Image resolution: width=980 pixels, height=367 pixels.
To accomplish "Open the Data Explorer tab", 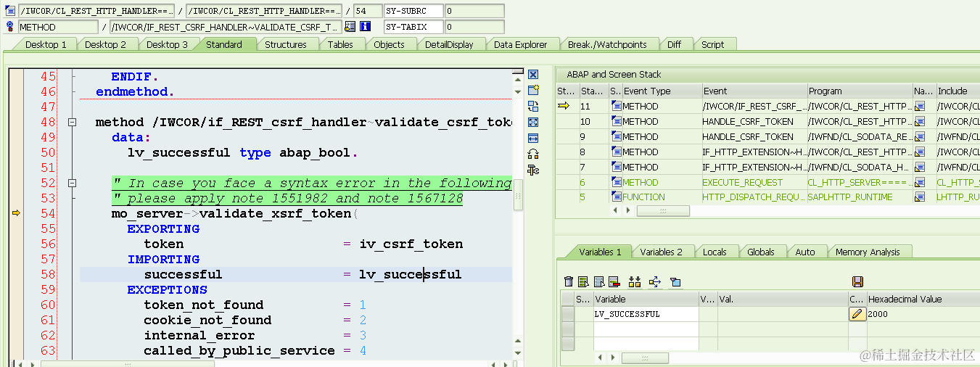I will tap(520, 44).
